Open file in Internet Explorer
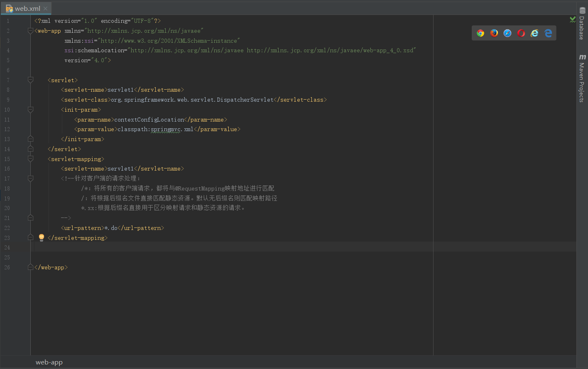This screenshot has height=369, width=588. point(534,33)
